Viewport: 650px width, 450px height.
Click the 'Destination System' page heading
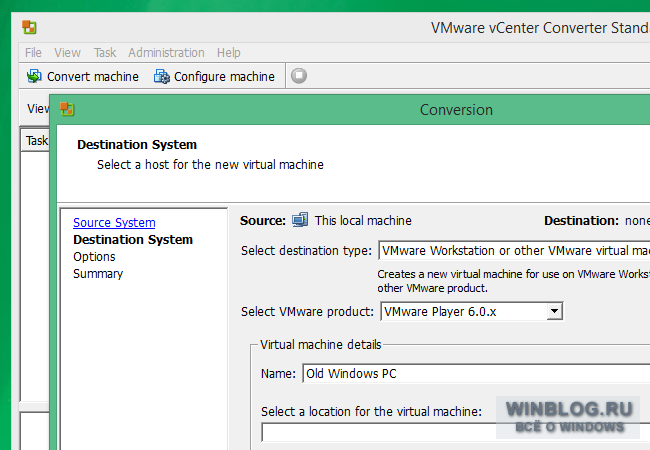click(137, 145)
